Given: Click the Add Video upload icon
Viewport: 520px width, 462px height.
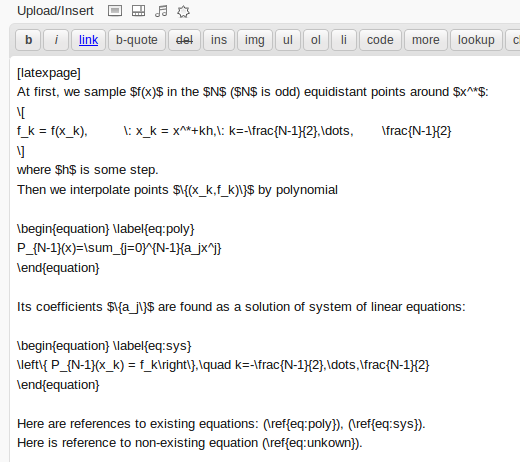Looking at the screenshot, I should [x=138, y=11].
